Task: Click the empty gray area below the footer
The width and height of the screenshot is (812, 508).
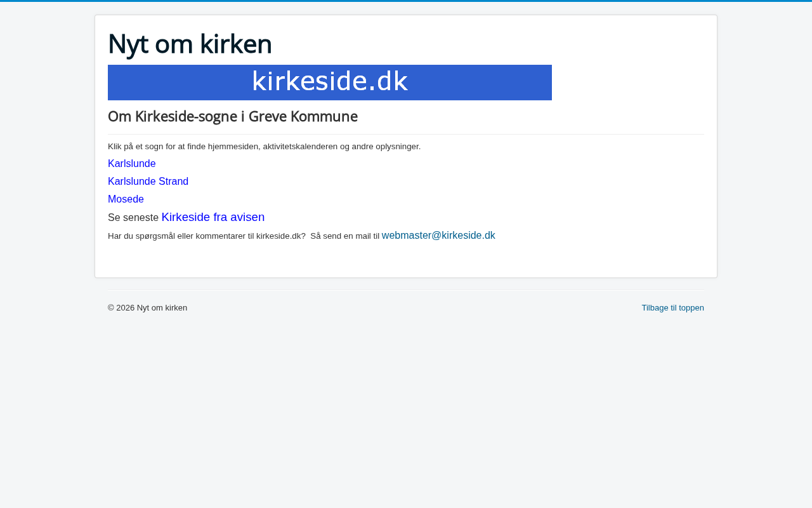Action: point(406,413)
